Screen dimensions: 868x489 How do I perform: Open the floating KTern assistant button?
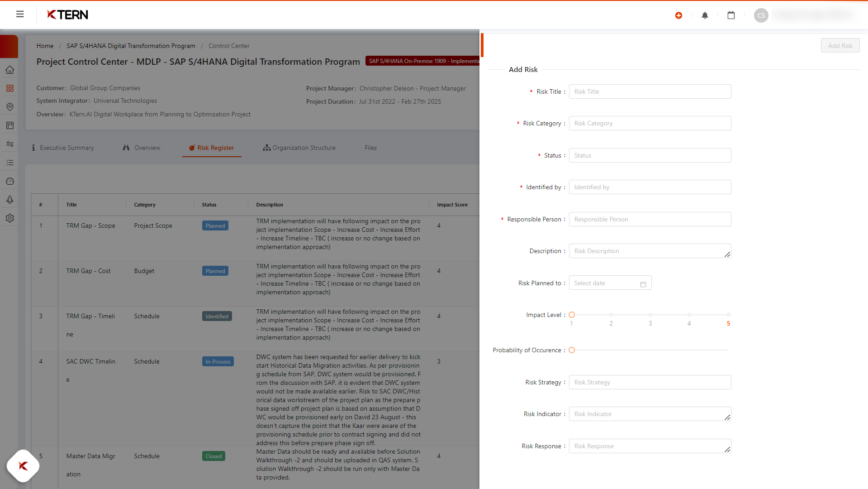[23, 466]
